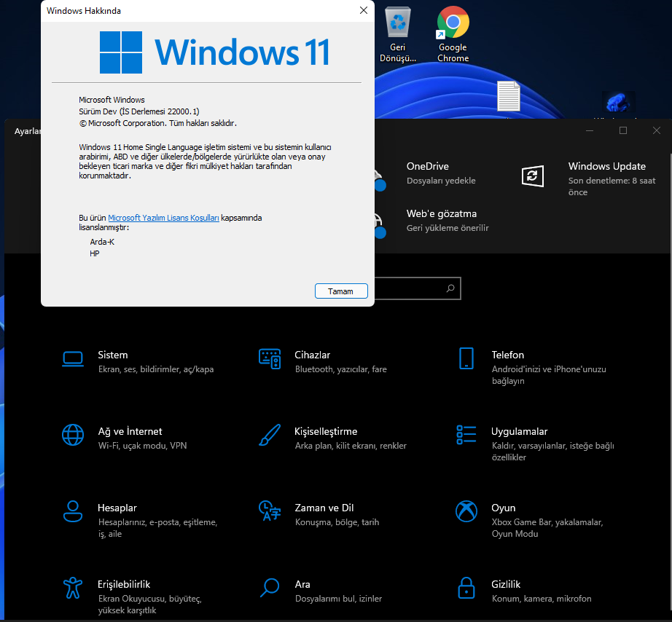Open the Cihazlar keyboard and speaker icon
Screen dimensions: 672x622
(x=270, y=359)
